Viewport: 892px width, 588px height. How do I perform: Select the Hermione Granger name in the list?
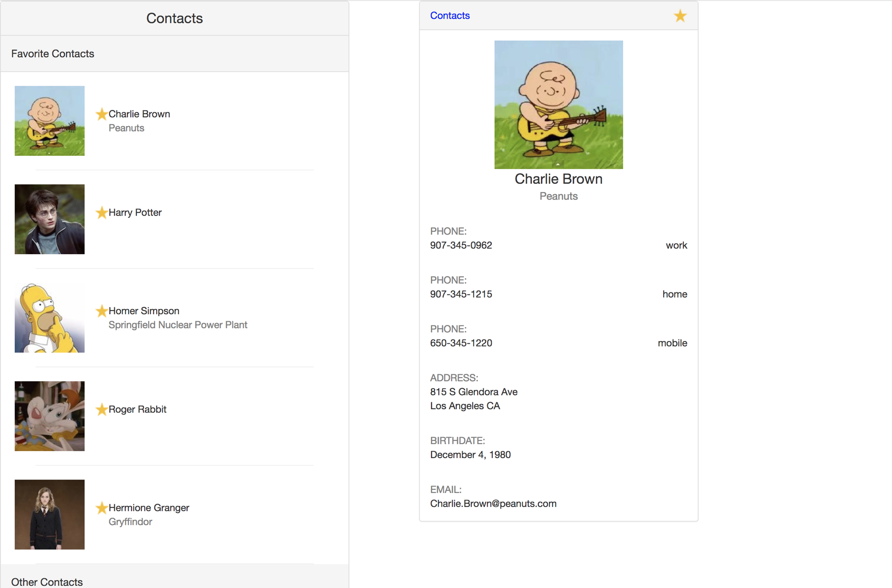click(149, 507)
